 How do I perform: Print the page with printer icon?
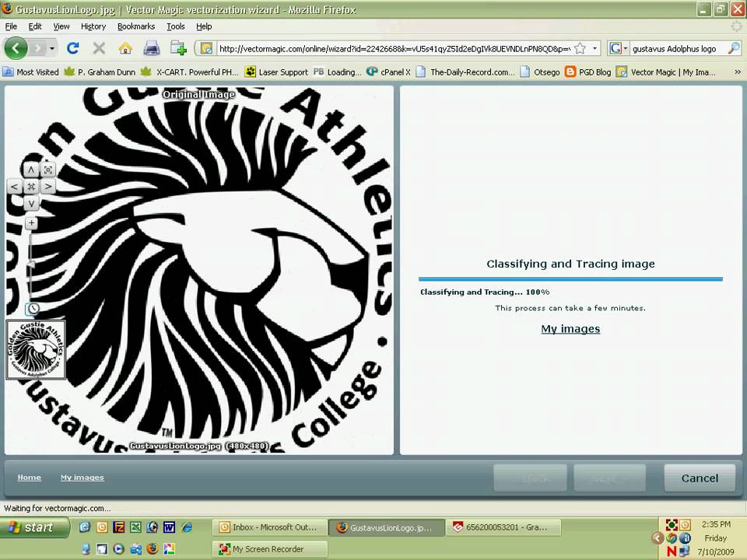[152, 48]
